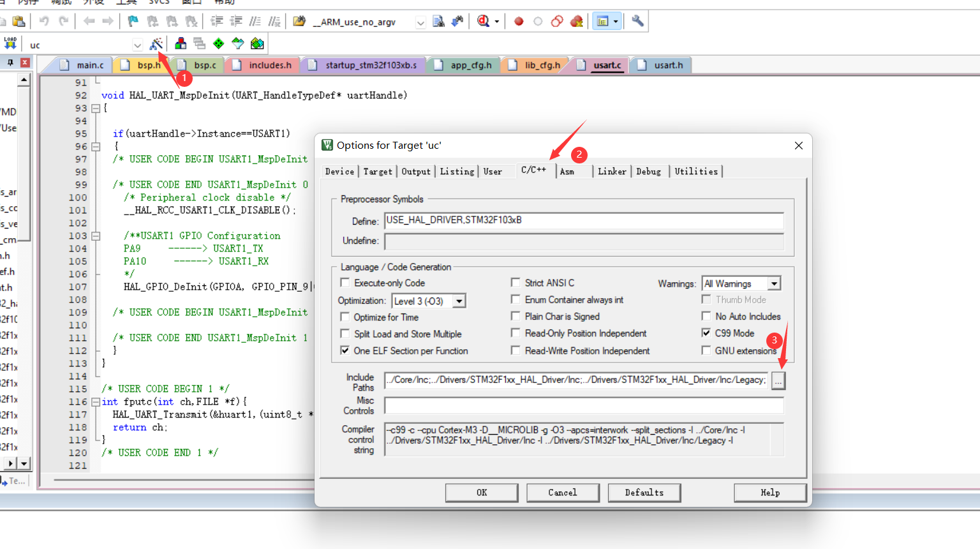Open the Warnings dropdown
Screen dimensions: 980x549
coord(774,283)
